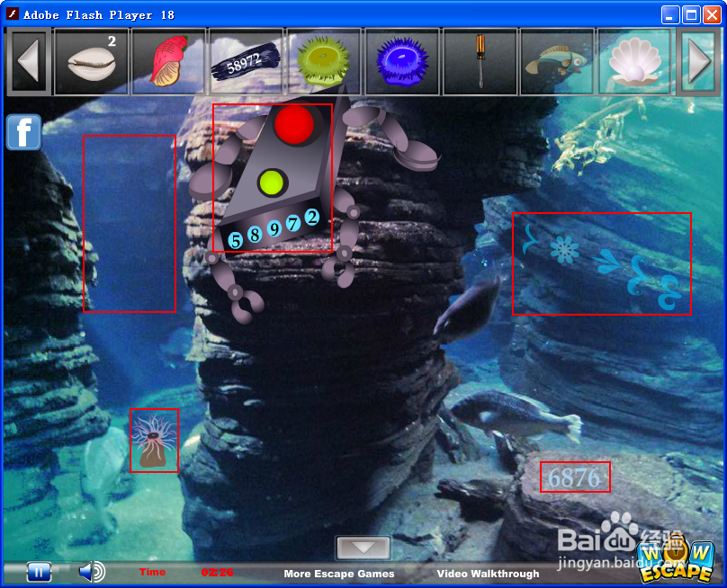The height and width of the screenshot is (588, 727).
Task: Close the Adobe Flash Player window
Action: click(712, 14)
